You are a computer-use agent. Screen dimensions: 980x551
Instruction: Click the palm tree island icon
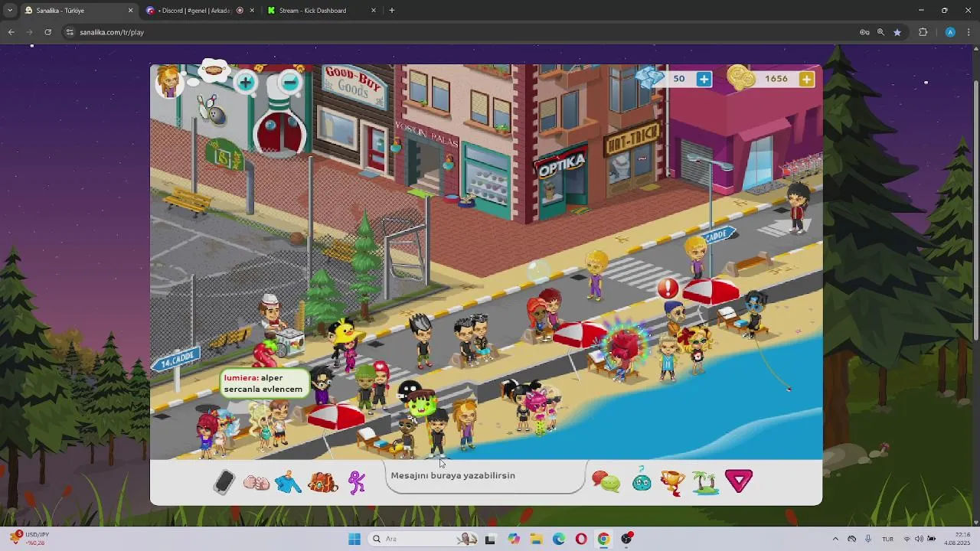coord(705,483)
